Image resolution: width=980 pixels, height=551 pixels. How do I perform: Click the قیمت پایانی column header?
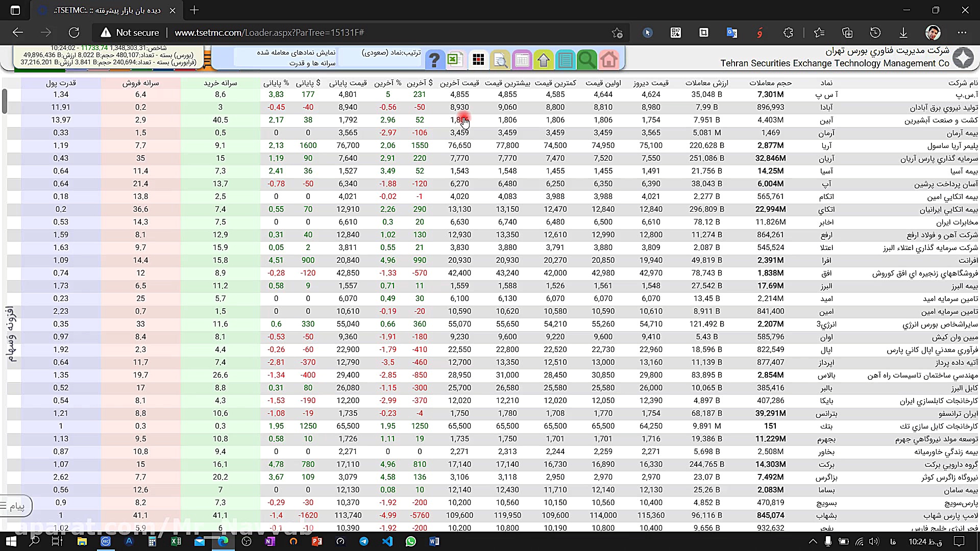pyautogui.click(x=348, y=83)
